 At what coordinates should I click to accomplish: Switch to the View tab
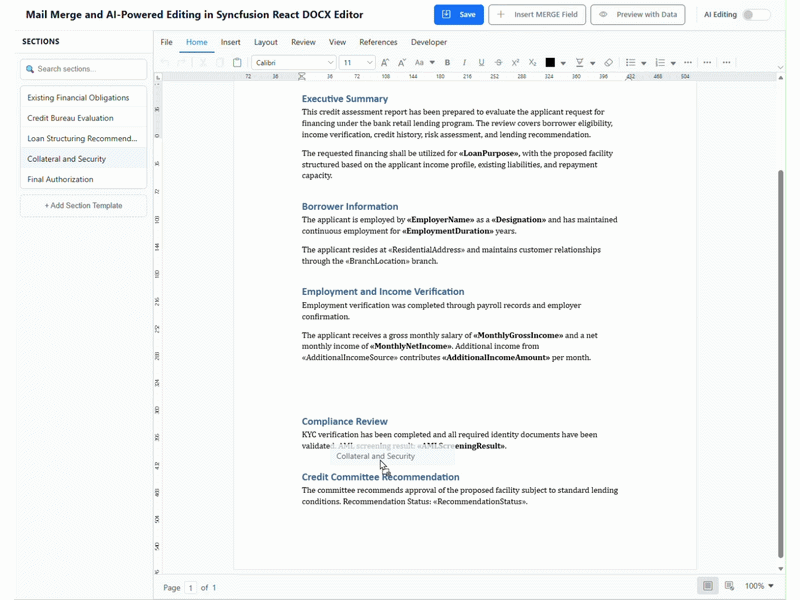click(337, 42)
